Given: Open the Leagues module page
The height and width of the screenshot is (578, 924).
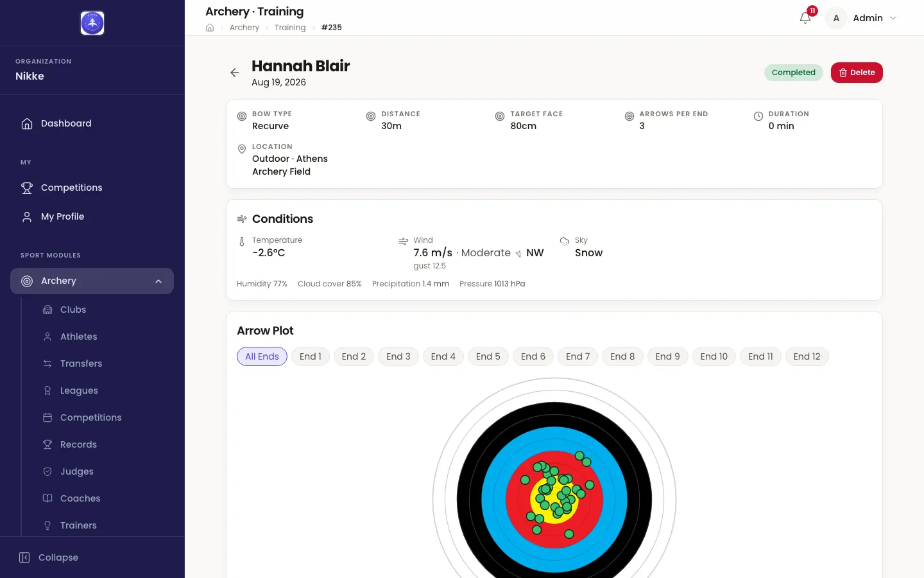Looking at the screenshot, I should coord(103,390).
